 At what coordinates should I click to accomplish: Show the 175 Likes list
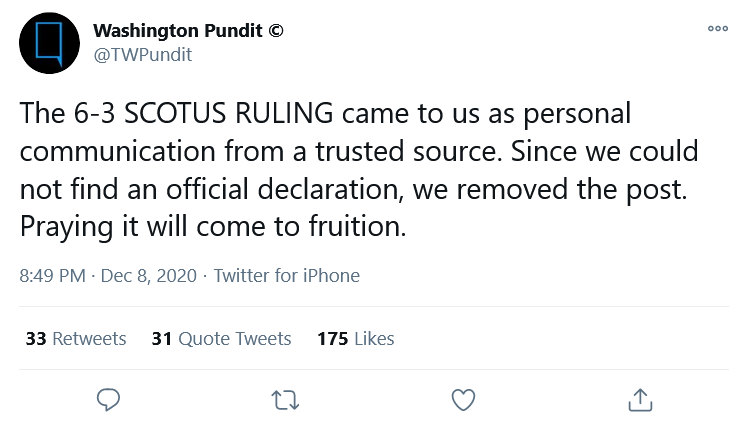[356, 339]
